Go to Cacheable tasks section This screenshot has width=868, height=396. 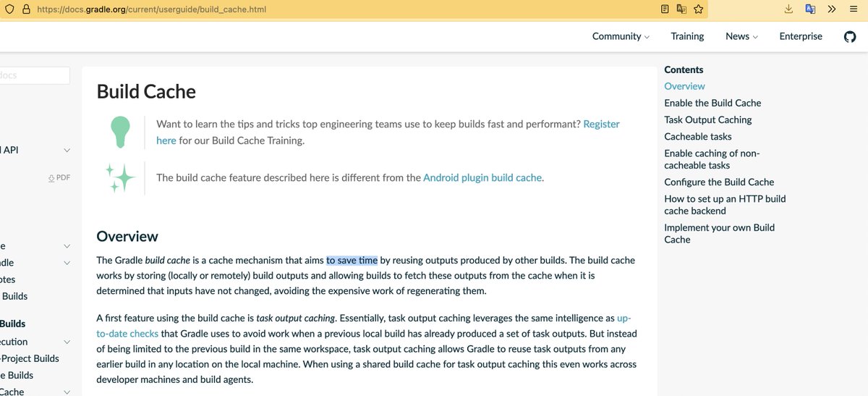[698, 136]
